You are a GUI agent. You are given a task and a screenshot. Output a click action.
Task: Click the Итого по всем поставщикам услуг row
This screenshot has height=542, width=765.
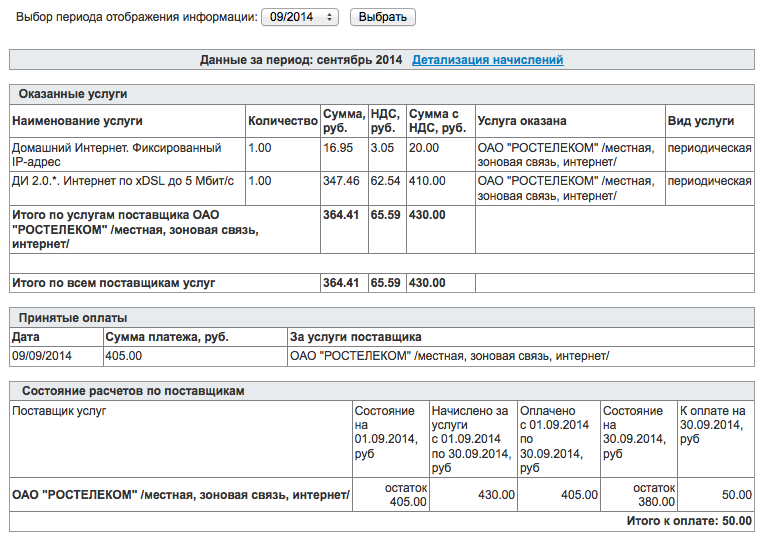[112, 283]
